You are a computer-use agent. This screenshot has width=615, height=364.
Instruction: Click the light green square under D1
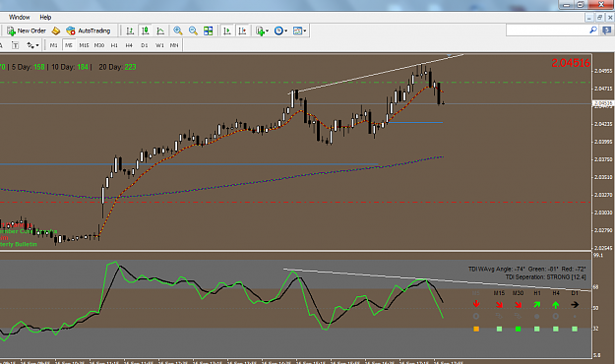coord(575,329)
